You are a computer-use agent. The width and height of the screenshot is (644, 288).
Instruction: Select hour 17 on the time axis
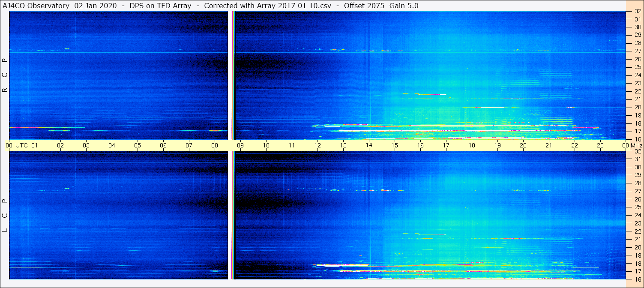click(x=446, y=145)
